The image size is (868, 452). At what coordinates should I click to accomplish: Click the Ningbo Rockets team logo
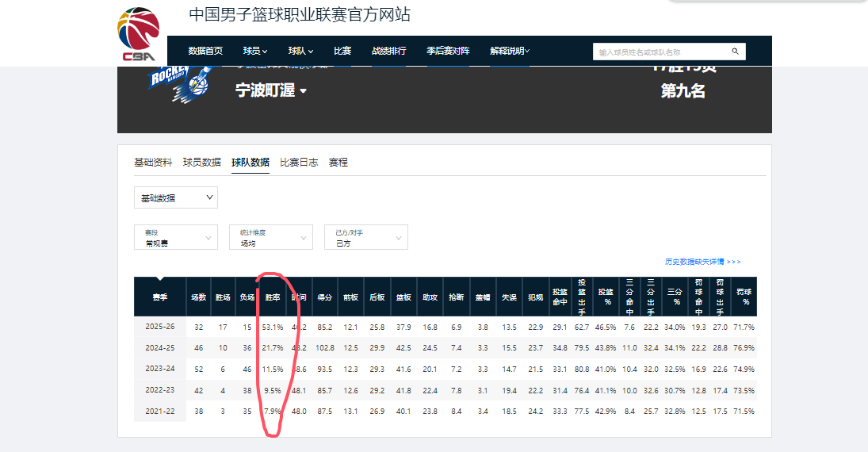point(179,83)
